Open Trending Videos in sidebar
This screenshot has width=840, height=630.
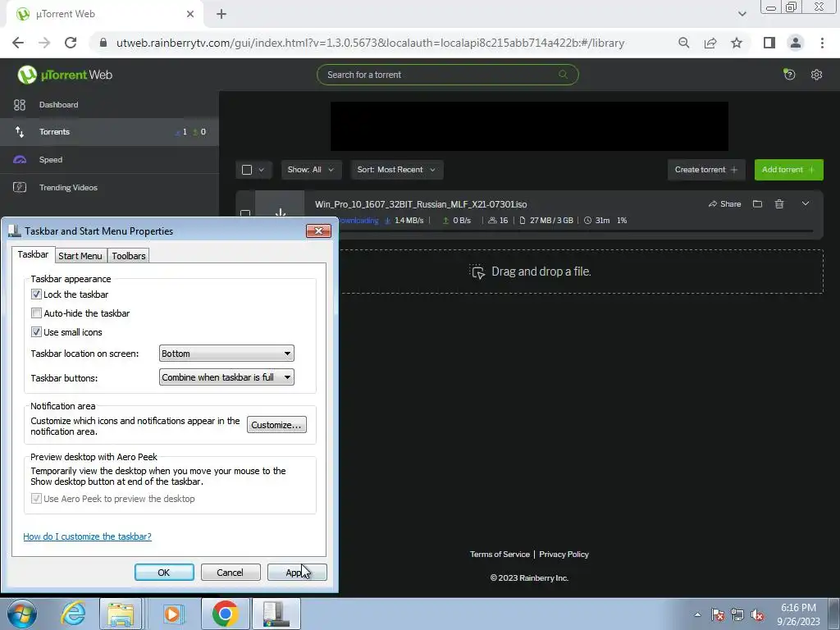click(x=109, y=188)
